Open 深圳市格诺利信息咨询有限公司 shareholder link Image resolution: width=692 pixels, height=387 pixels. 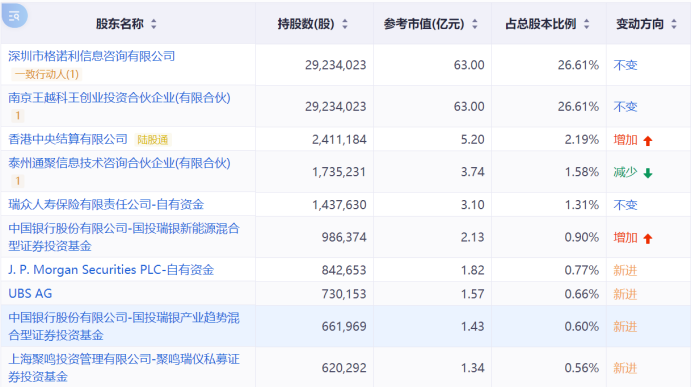tap(92, 56)
